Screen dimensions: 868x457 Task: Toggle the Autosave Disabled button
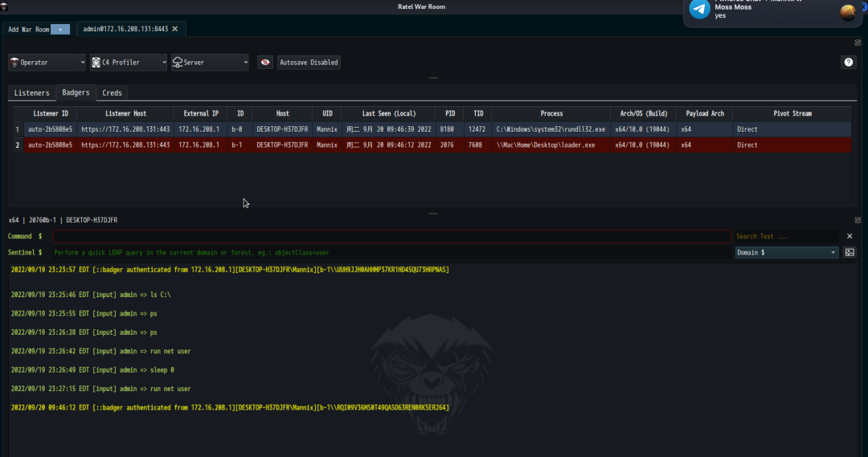coord(309,63)
